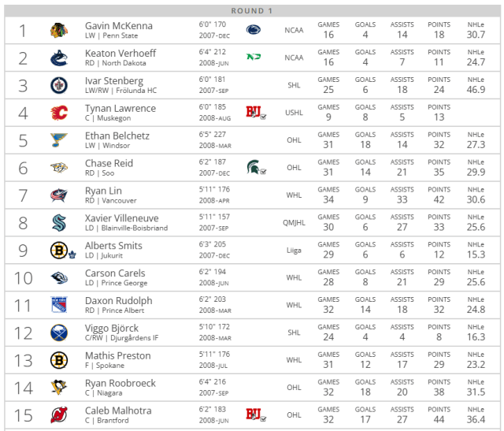The image size is (504, 431).
Task: Click the ROUND 1 header bar
Action: (252, 10)
